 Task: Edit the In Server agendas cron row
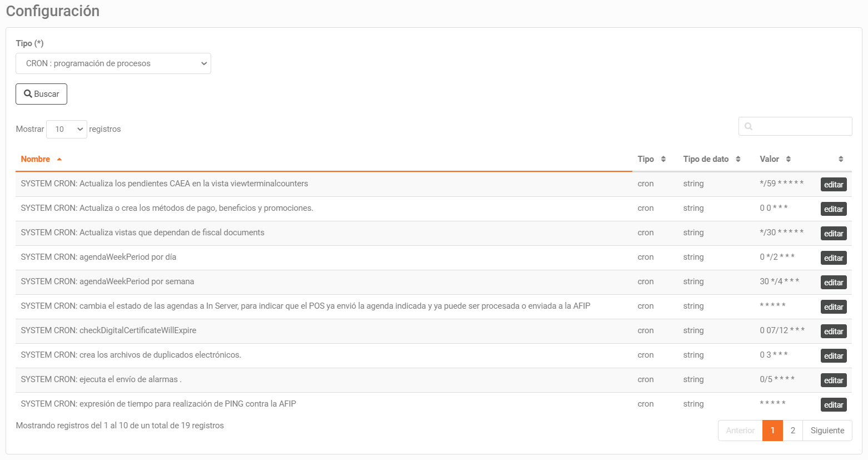834,307
